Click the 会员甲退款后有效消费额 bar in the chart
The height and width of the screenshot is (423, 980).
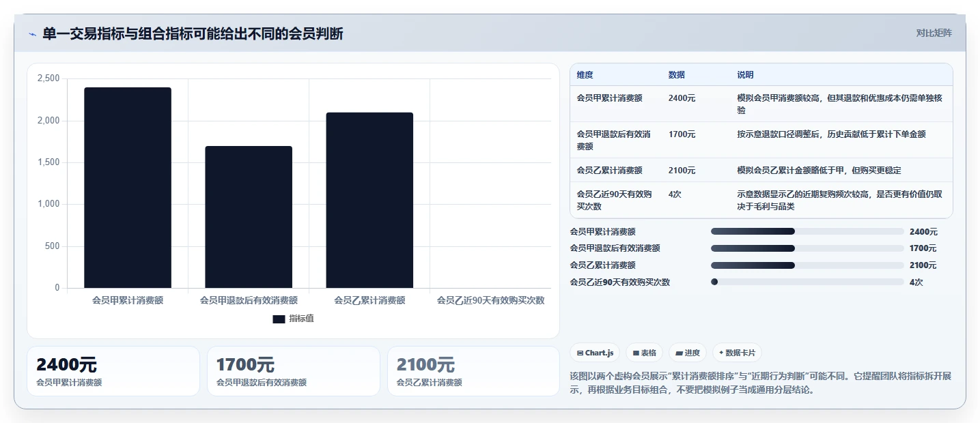tap(249, 217)
